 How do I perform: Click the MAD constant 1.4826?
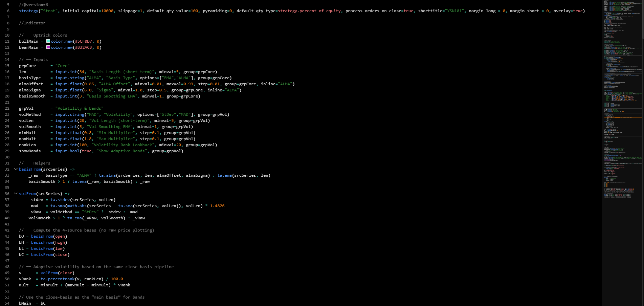(218, 206)
